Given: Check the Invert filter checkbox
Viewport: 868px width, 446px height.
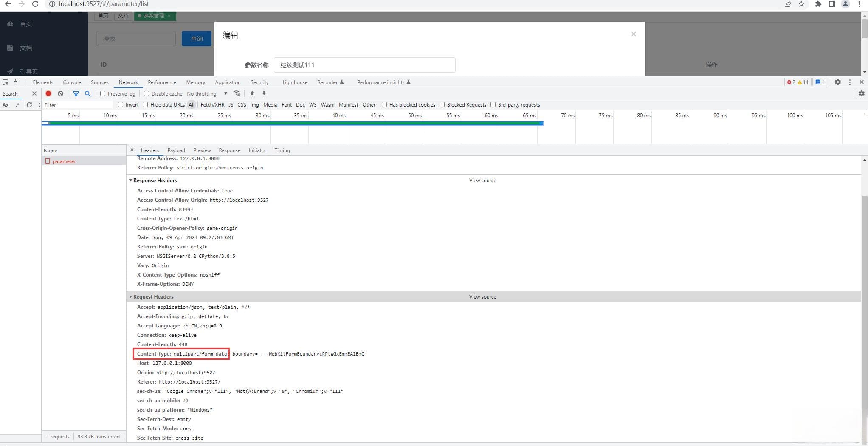Looking at the screenshot, I should [x=121, y=104].
